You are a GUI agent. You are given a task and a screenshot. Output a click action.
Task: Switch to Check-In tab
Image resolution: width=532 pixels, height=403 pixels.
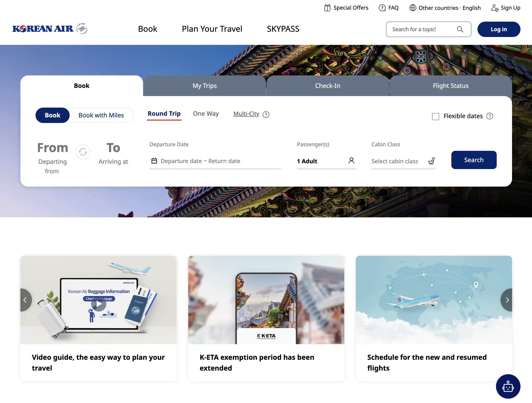pos(328,85)
